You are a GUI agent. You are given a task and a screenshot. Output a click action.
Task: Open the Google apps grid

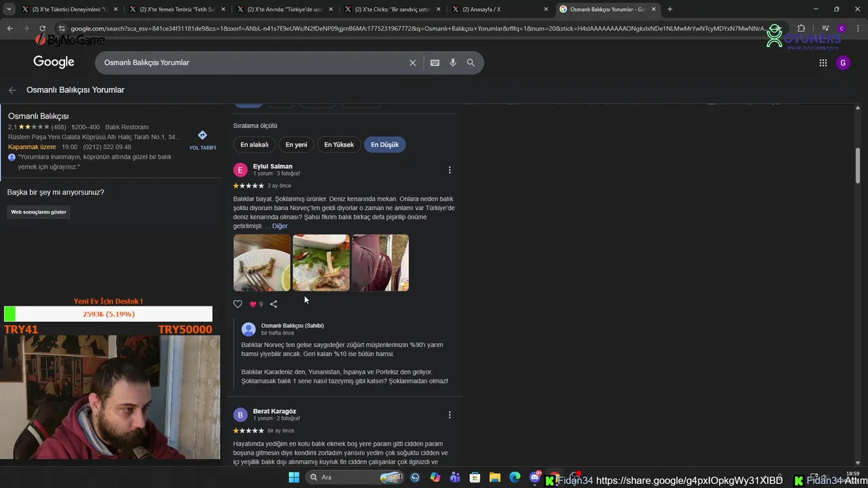pyautogui.click(x=823, y=63)
